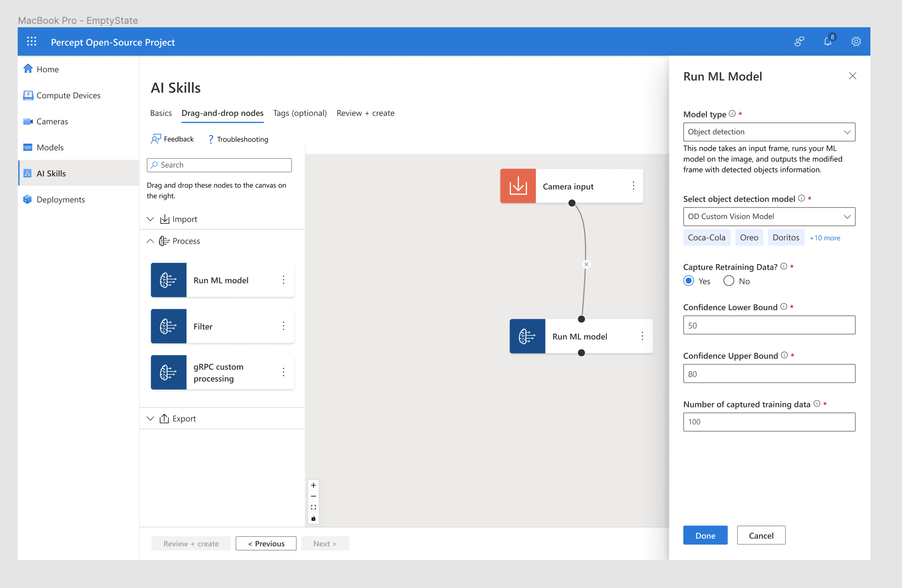Screen dimensions: 902x588
Task: Collapse the Process section
Action: (x=150, y=241)
